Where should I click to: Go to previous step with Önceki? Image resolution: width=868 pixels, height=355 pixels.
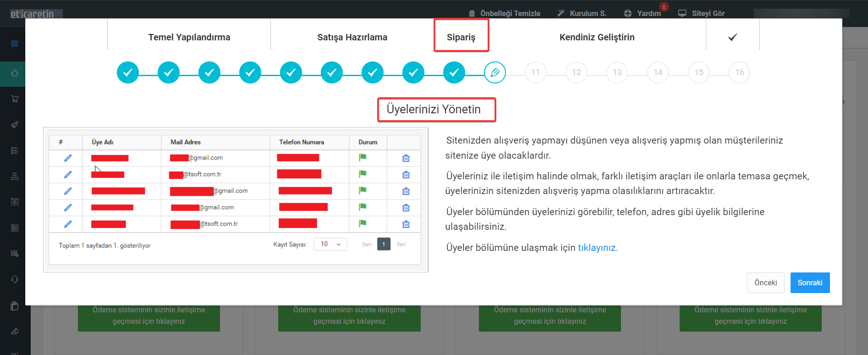(765, 283)
